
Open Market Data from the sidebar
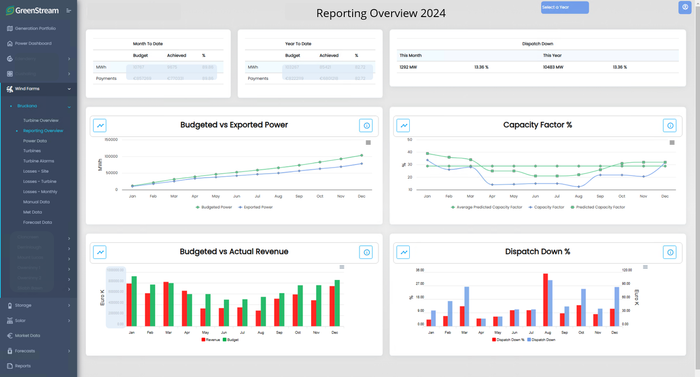[27, 335]
